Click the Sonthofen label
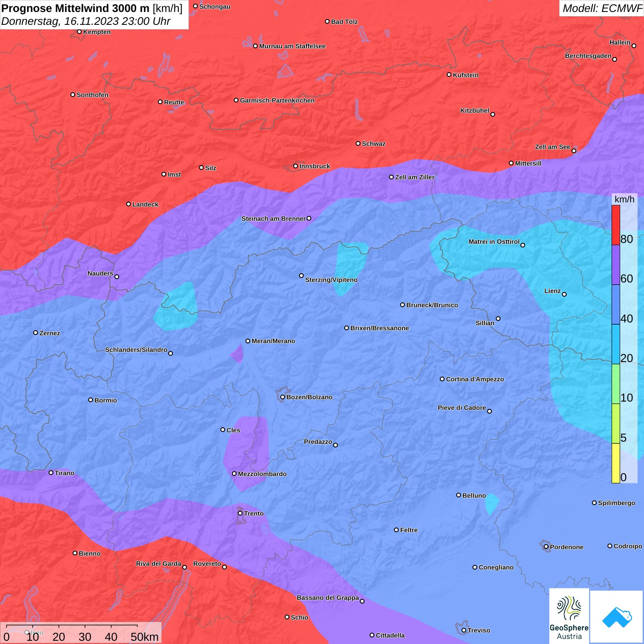 tap(92, 95)
